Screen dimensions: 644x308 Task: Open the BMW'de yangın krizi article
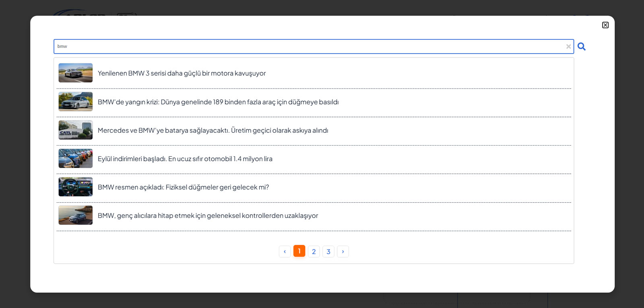[x=218, y=102]
